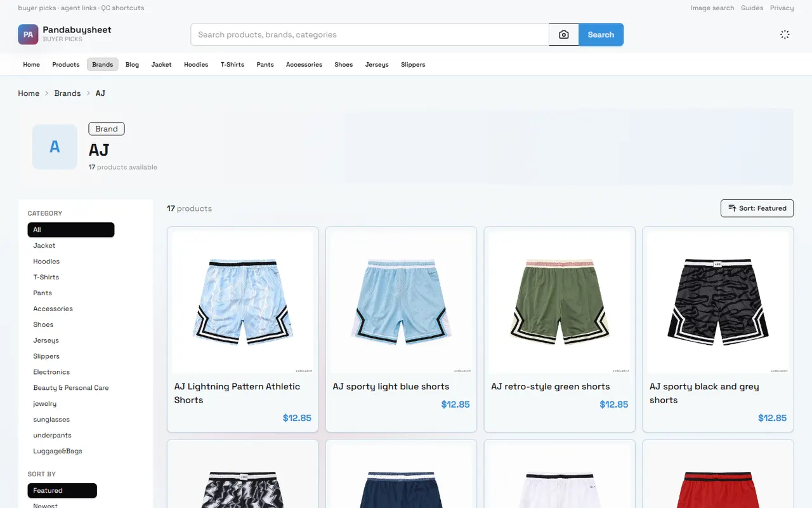View the AJ sporty black and grey shorts image

click(x=718, y=302)
